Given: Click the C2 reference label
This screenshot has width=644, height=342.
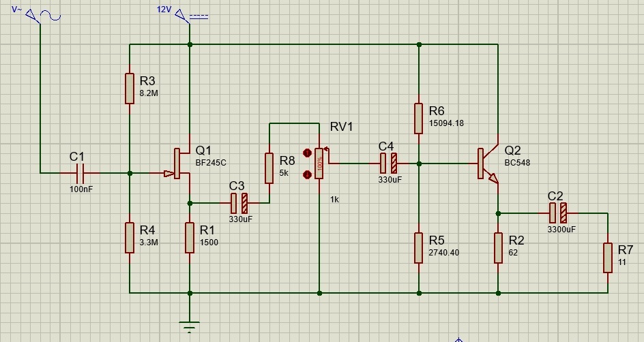Looking at the screenshot, I should tap(555, 196).
